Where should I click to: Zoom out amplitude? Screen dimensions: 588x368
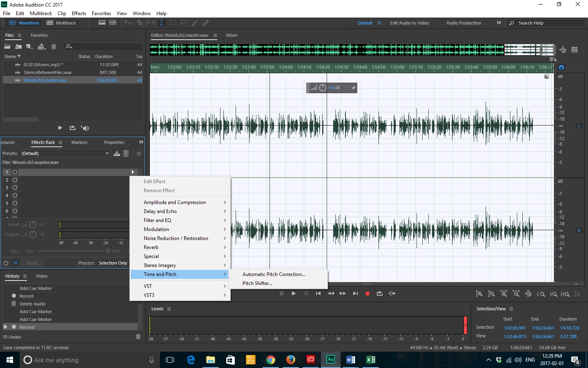[492, 294]
